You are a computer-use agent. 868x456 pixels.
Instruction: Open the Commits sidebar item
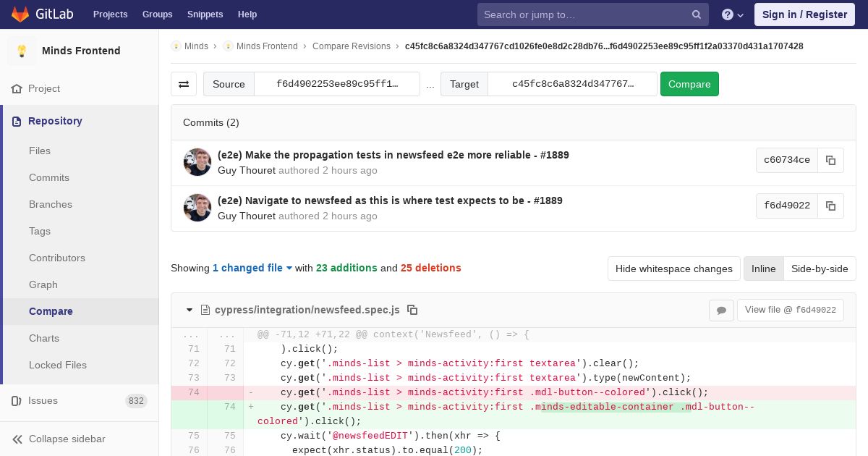tap(49, 177)
